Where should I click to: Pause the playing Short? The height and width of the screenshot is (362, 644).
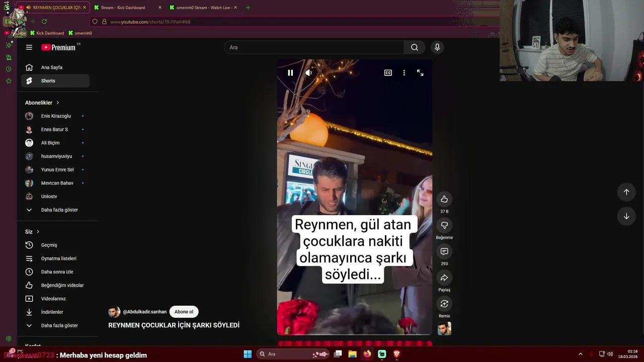coord(290,73)
